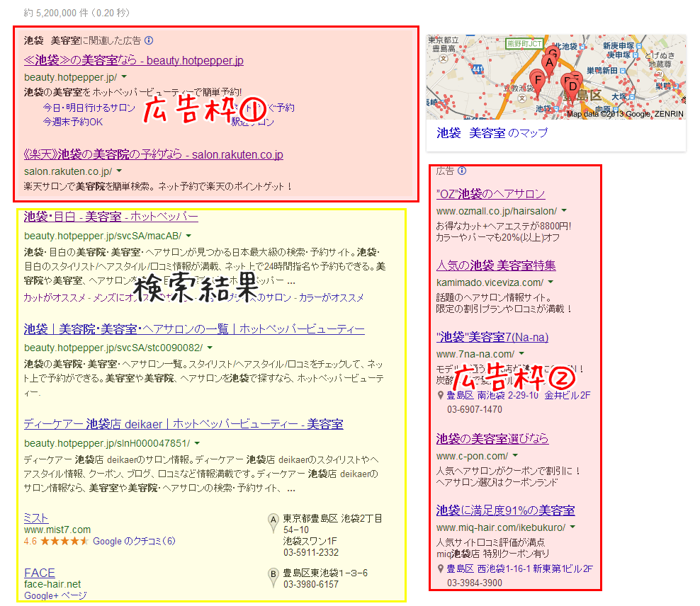Image resolution: width=700 pixels, height=606 pixels.
Task: Click phone number 03-5911-2332
Action: click(311, 552)
